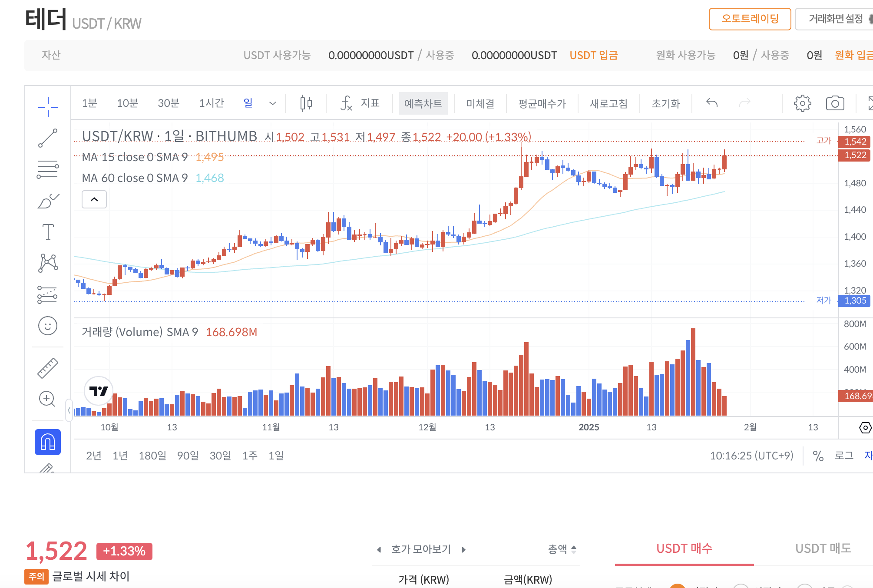Click the 오토트레이딩 button
This screenshot has height=588, width=873.
tap(750, 19)
